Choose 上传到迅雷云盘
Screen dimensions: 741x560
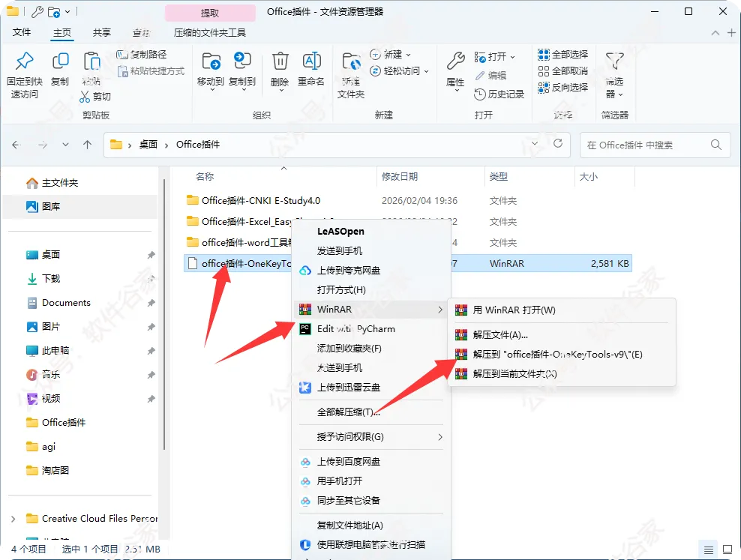point(371,388)
